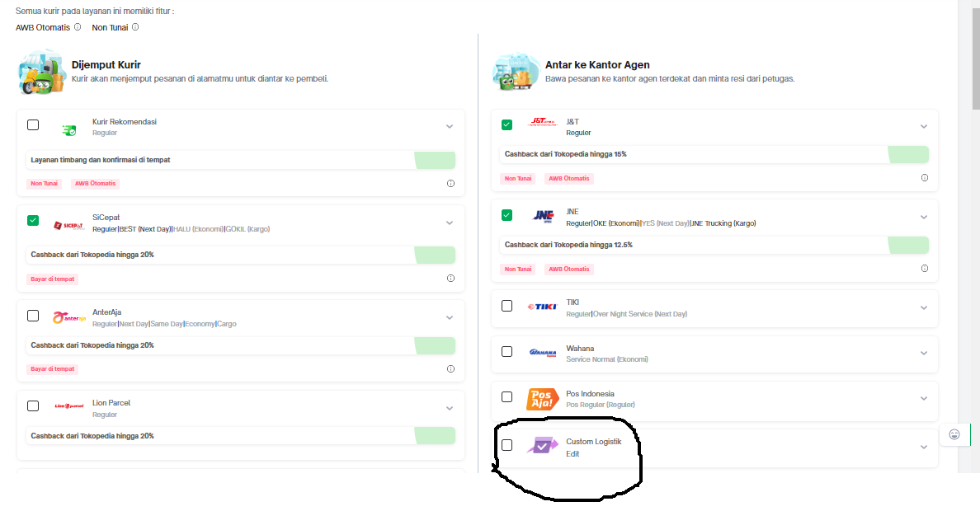Click the Custom Logistik purple icon
The height and width of the screenshot is (511, 980).
542,445
